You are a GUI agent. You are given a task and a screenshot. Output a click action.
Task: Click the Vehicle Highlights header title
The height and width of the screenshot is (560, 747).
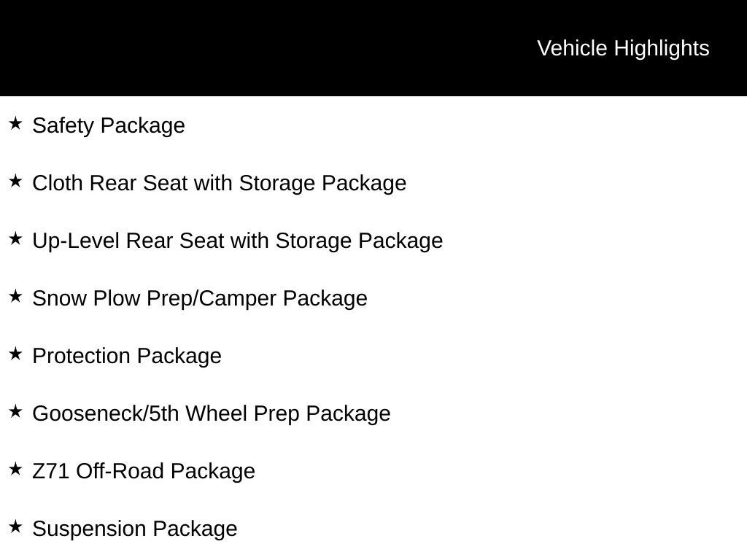coord(623,49)
